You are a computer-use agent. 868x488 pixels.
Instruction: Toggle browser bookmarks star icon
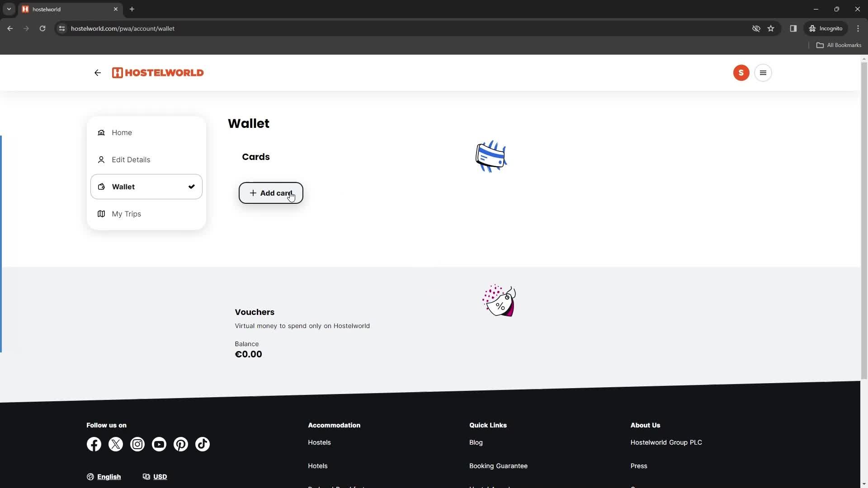pyautogui.click(x=771, y=28)
